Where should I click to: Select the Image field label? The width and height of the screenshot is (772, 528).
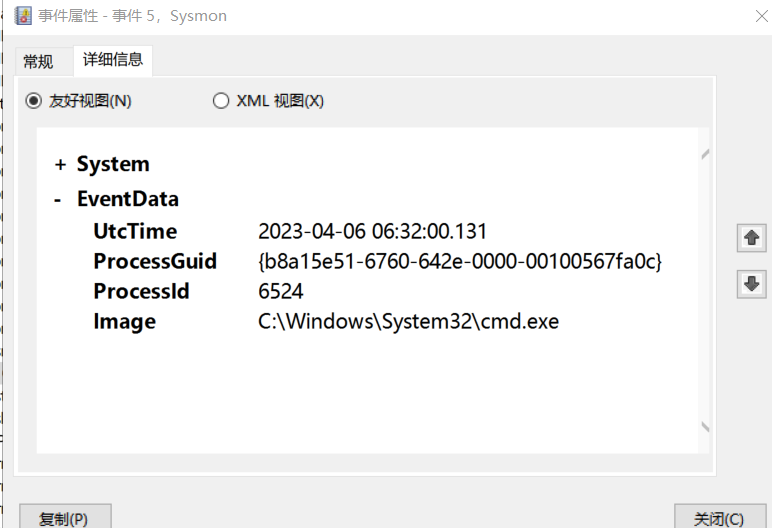(125, 322)
